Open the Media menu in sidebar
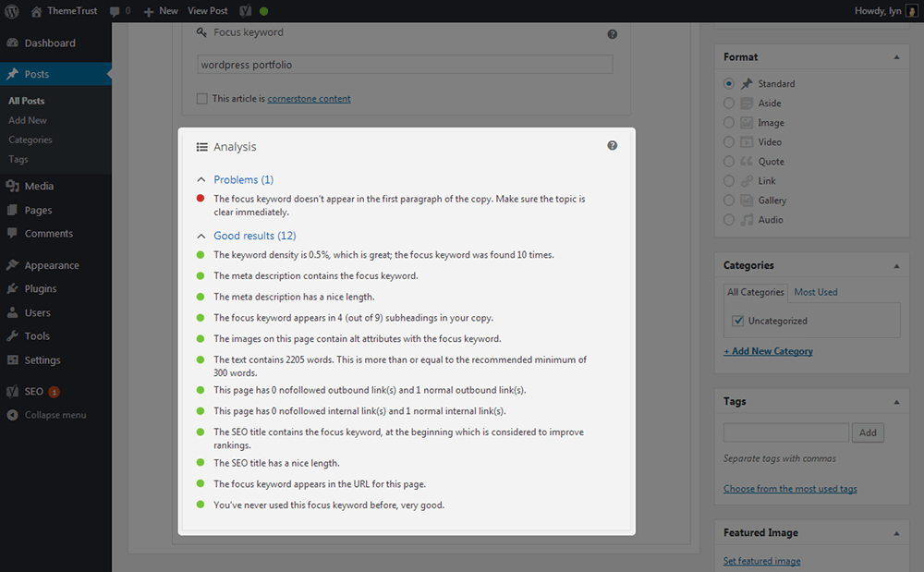The height and width of the screenshot is (572, 924). 38,186
